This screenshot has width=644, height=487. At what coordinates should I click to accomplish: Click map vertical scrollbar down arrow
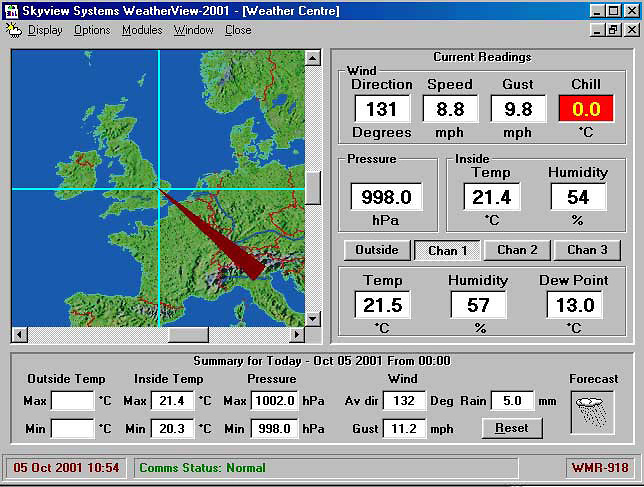[x=313, y=319]
